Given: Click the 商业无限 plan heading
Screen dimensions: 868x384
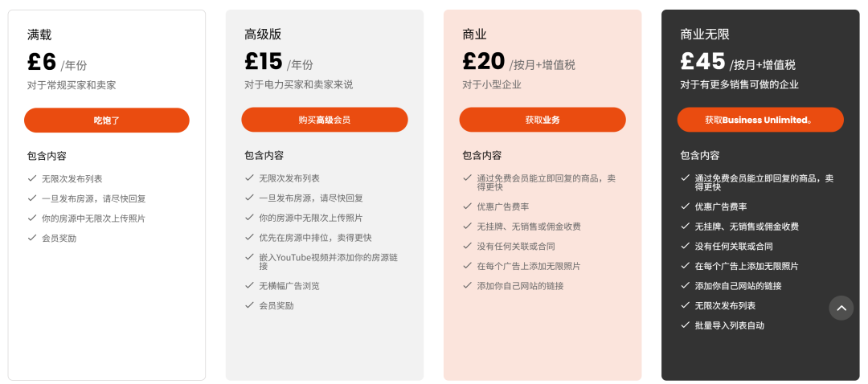Looking at the screenshot, I should coord(705,35).
